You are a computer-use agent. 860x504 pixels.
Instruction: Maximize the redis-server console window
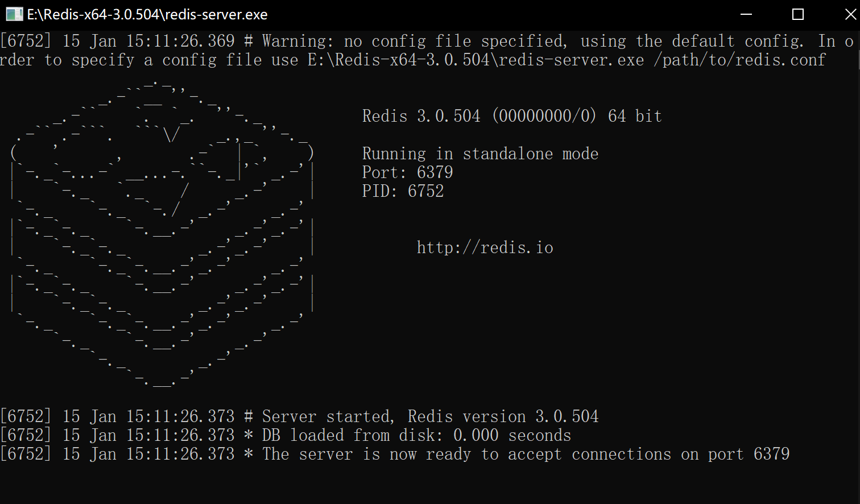[x=798, y=14]
